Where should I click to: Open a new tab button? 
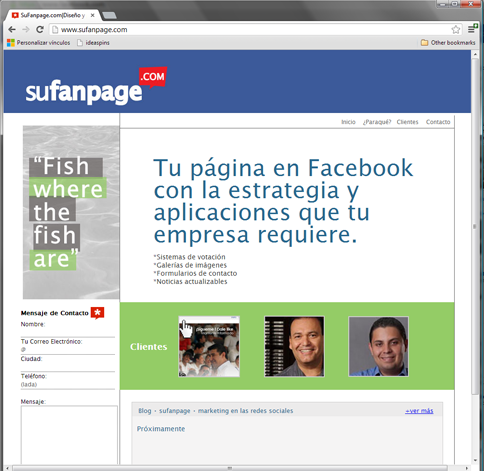point(109,15)
